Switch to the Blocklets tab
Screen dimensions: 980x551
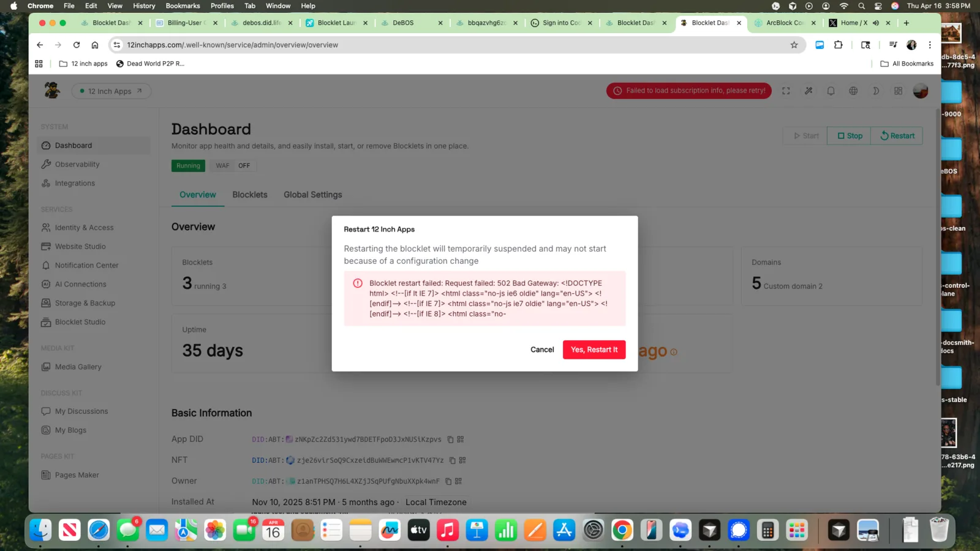(x=250, y=195)
